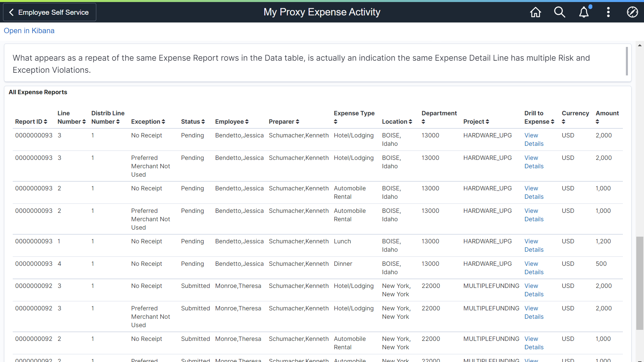This screenshot has width=644, height=362.
Task: Open the NavBar compass icon
Action: click(632, 12)
